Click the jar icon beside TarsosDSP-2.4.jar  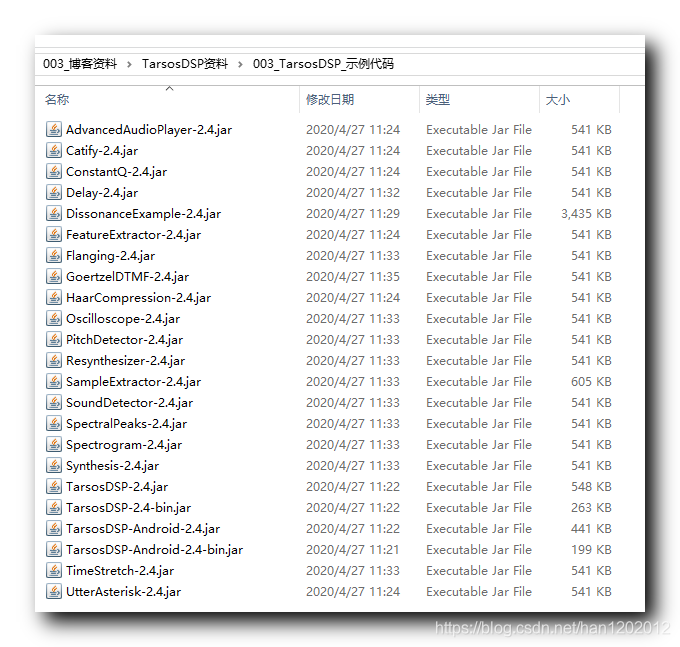pos(54,487)
